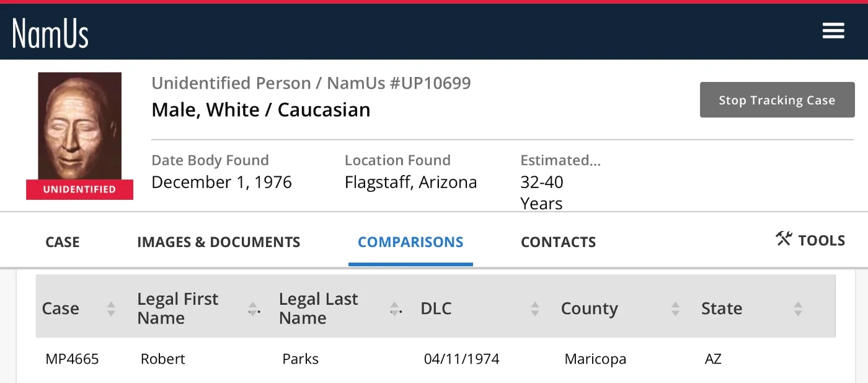Viewport: 868px width, 383px height.
Task: Click the red Unidentified badge
Action: click(x=79, y=190)
